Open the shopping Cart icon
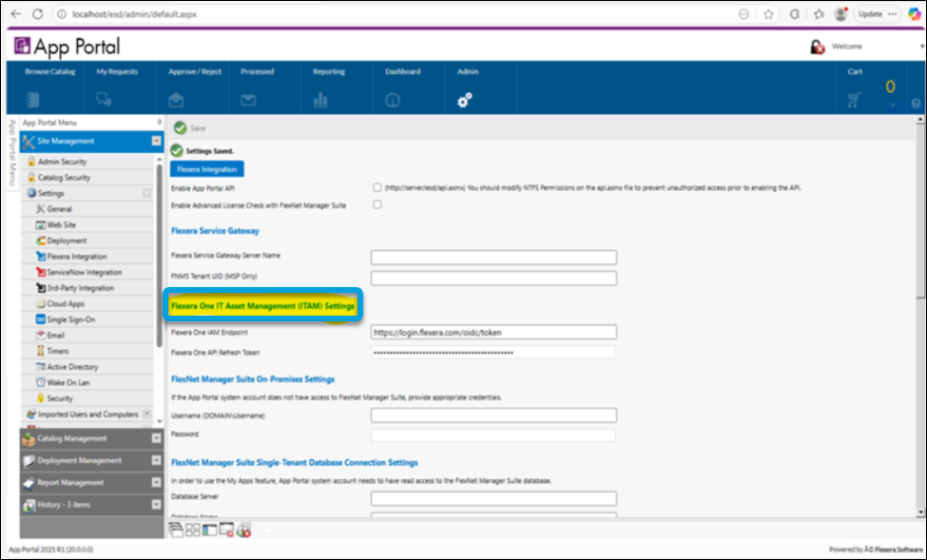Viewport: 927px width, 560px height. [855, 101]
